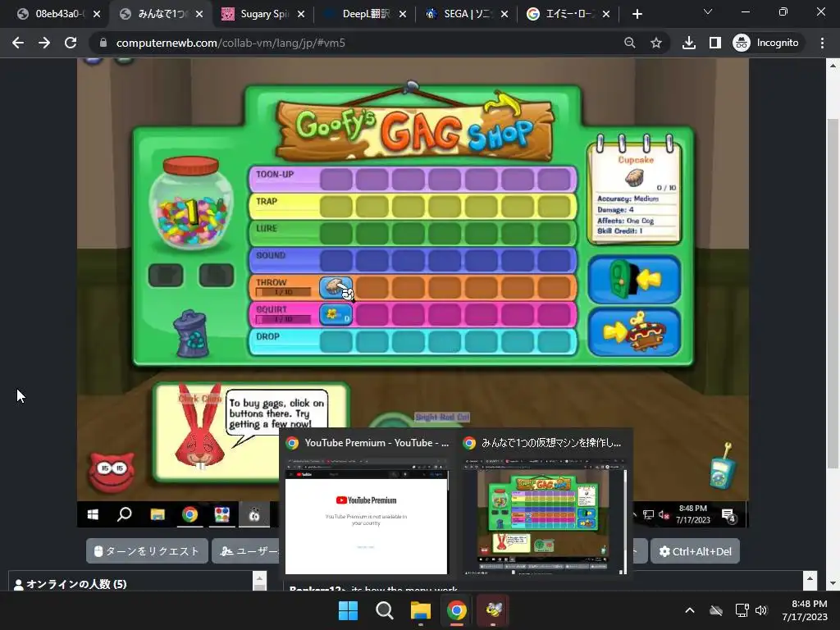
Task: Expand hidden icons in the host system tray
Action: [690, 610]
